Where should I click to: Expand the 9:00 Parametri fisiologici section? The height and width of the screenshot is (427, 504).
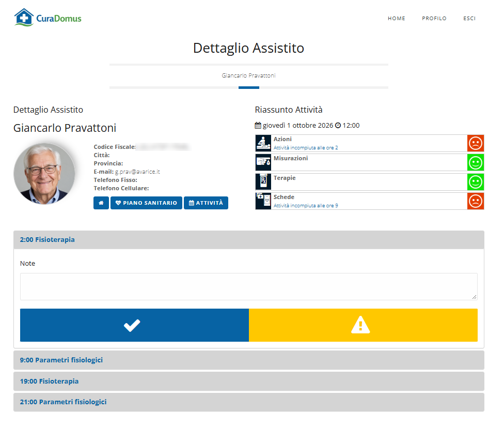[249, 360]
